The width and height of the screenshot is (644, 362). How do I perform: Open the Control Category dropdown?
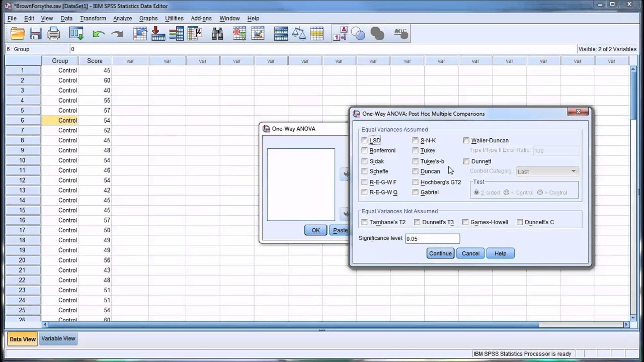pyautogui.click(x=547, y=171)
